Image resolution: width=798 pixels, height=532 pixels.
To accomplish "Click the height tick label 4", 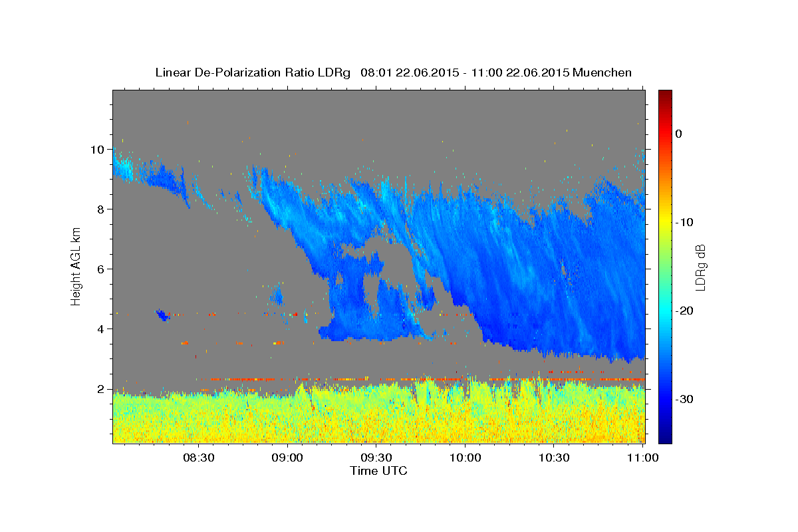I will tap(102, 329).
